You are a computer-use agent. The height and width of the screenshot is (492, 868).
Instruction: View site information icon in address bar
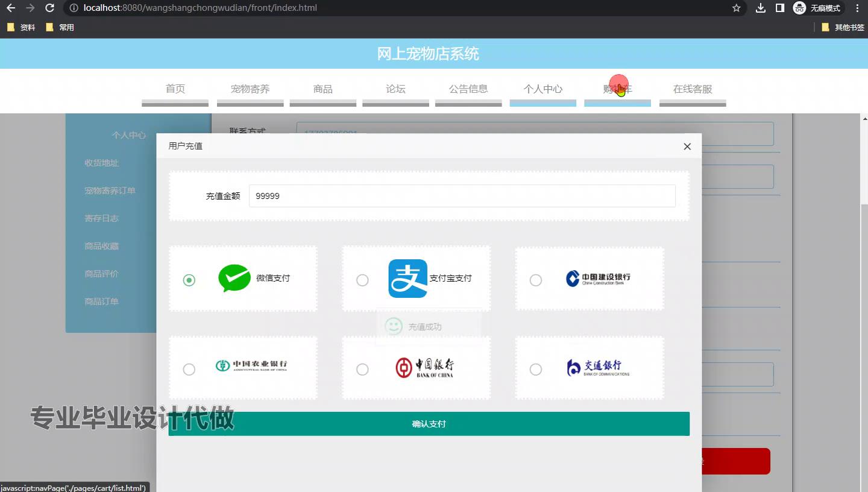tap(74, 8)
